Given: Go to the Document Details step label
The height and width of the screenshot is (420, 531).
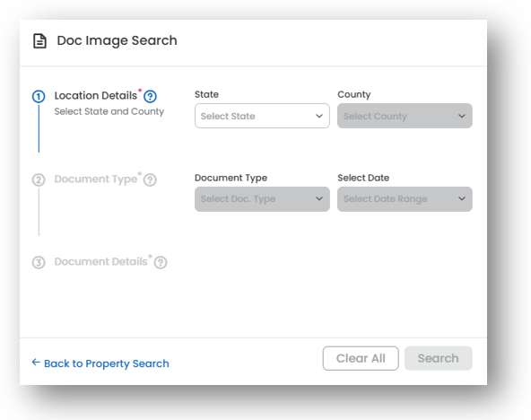Looking at the screenshot, I should point(101,262).
